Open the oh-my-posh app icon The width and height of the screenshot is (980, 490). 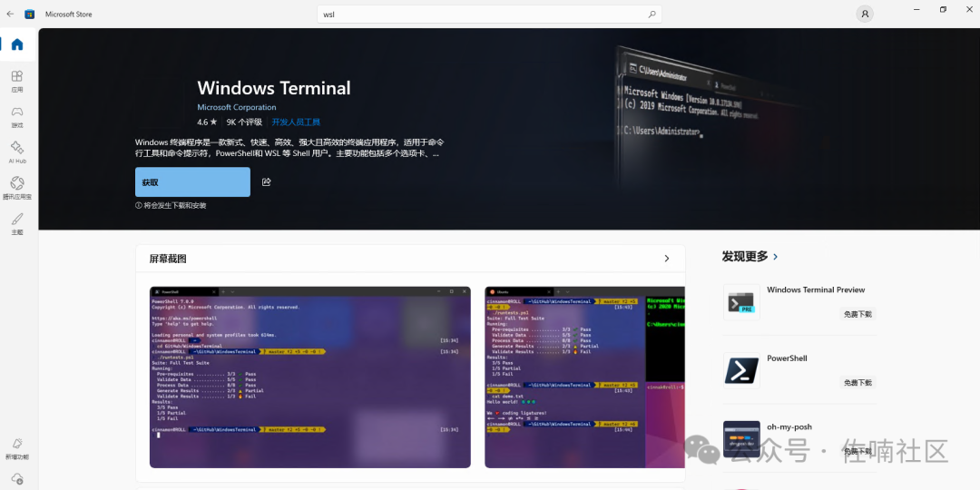pyautogui.click(x=741, y=439)
